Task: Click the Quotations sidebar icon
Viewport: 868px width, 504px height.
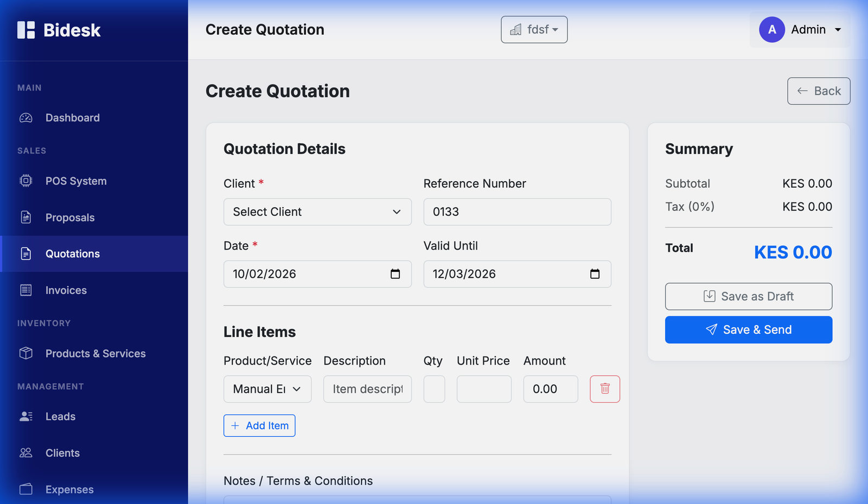Action: [x=25, y=253]
